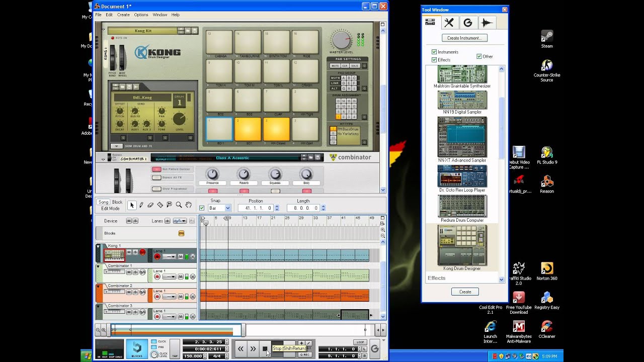Toggle Effects checkbox in Tool Window
The height and width of the screenshot is (362, 644).
click(434, 60)
